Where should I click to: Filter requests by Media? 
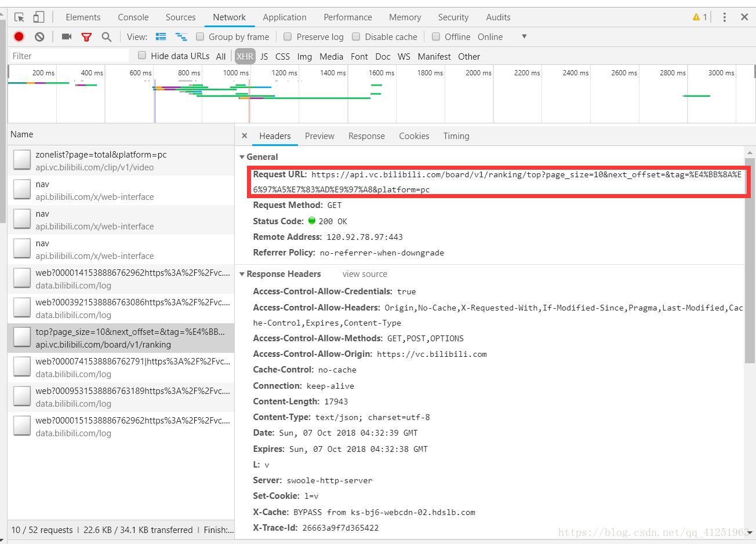pyautogui.click(x=331, y=56)
